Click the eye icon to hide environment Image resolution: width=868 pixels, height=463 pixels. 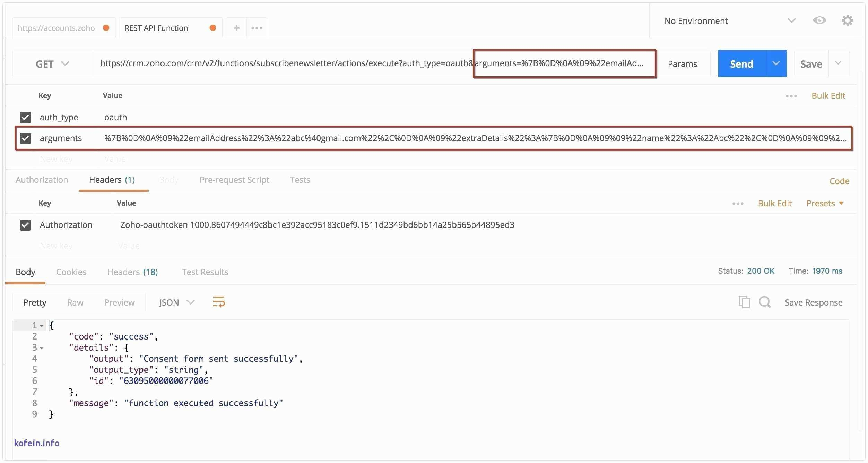(x=819, y=21)
